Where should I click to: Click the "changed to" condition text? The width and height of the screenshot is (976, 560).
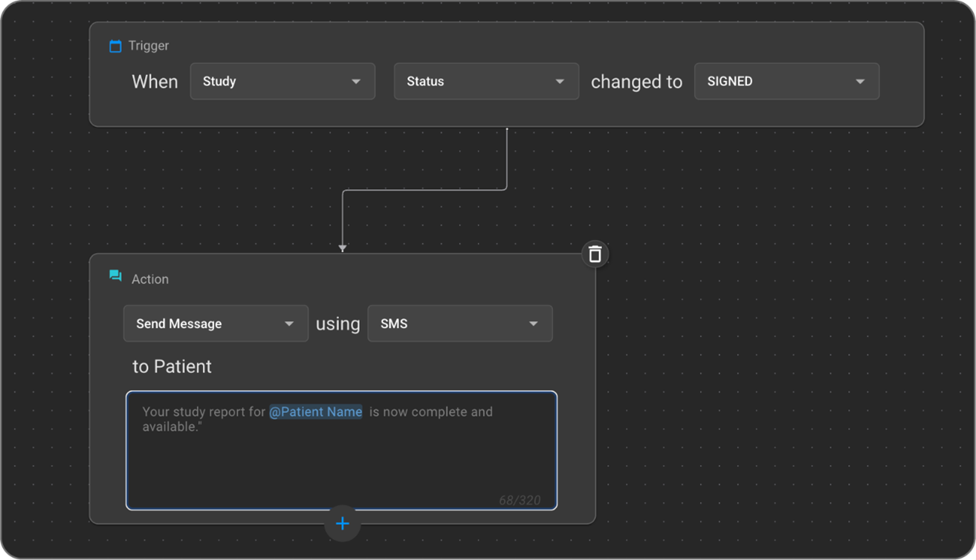click(636, 82)
